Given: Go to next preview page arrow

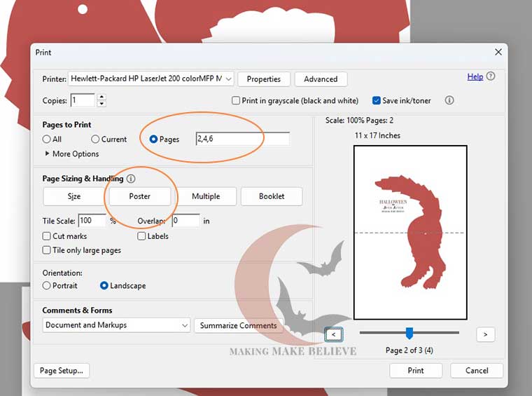Looking at the screenshot, I should coord(486,334).
